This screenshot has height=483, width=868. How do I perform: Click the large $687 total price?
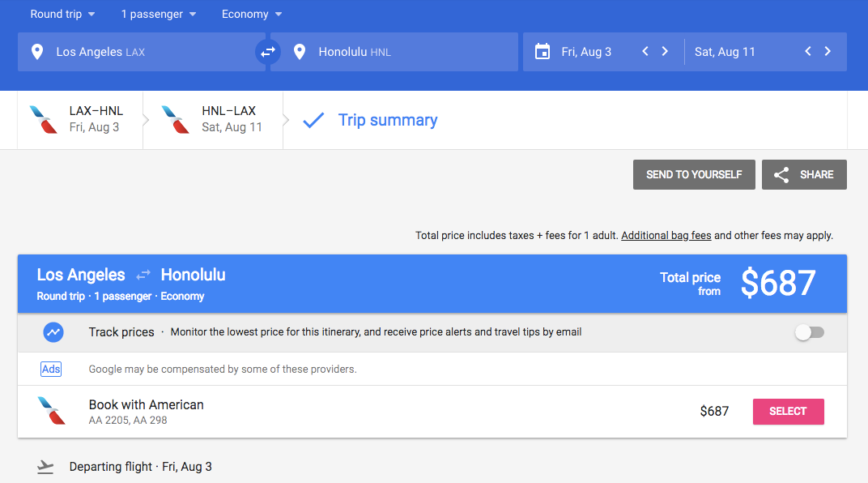point(778,283)
